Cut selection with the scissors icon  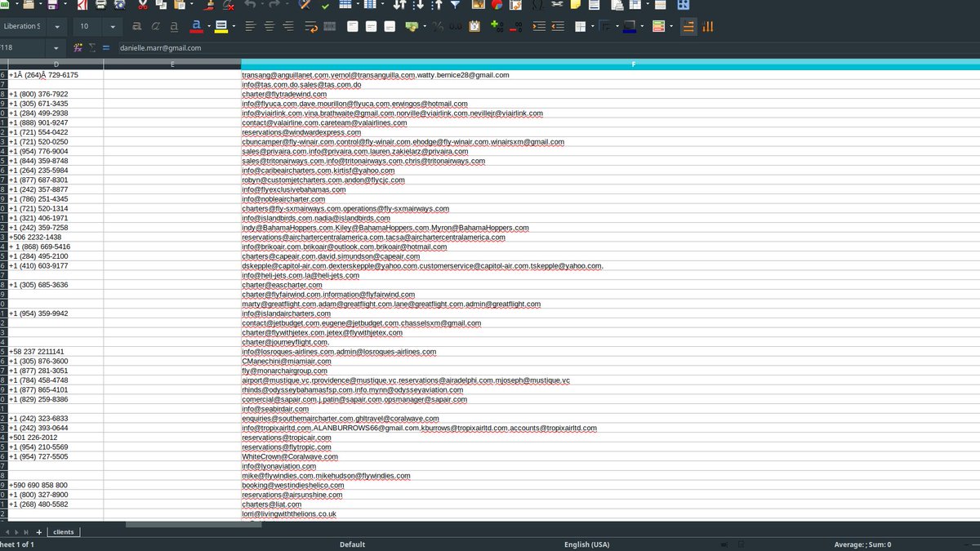[143, 5]
